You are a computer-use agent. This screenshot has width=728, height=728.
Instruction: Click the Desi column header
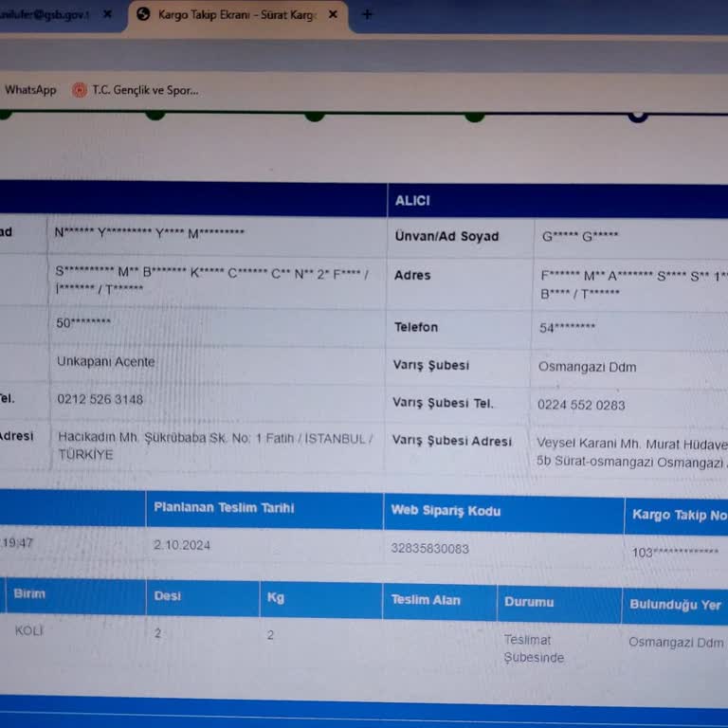pos(167,595)
